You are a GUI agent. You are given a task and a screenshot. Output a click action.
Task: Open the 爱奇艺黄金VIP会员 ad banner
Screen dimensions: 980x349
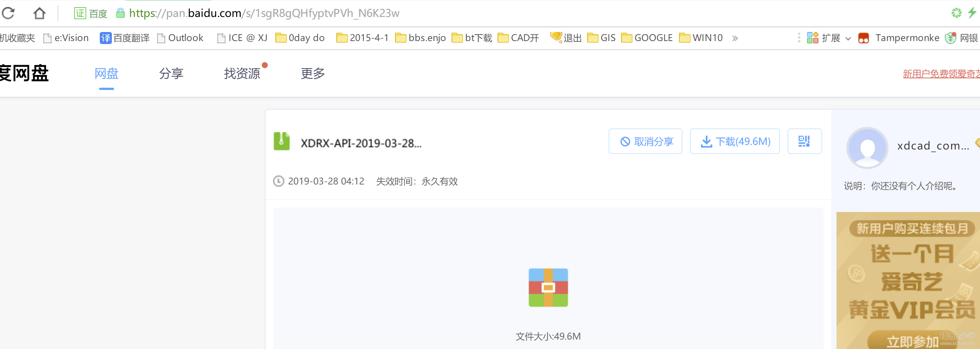tap(908, 280)
